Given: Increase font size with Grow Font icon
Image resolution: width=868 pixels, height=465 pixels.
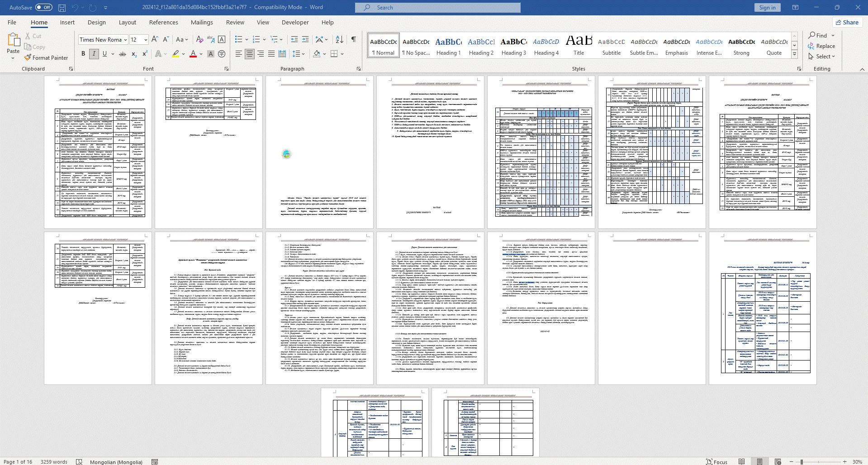Looking at the screenshot, I should click(x=155, y=39).
